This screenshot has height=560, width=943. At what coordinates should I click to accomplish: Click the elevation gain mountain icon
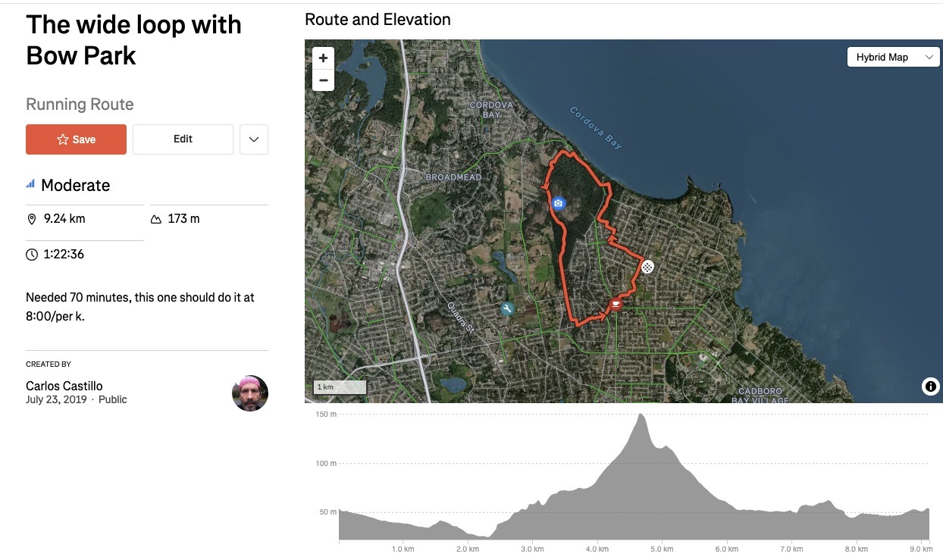pyautogui.click(x=156, y=219)
